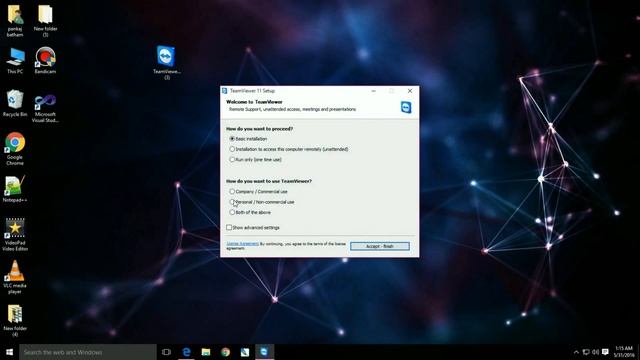This screenshot has width=640, height=360.
Task: Open the pankaj batham user folder
Action: pyautogui.click(x=15, y=20)
